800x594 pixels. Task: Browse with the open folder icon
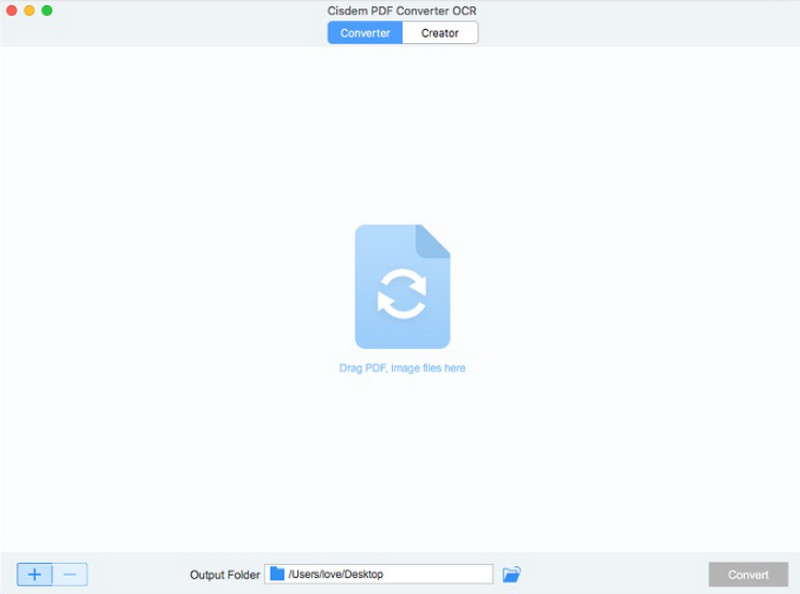coord(512,574)
